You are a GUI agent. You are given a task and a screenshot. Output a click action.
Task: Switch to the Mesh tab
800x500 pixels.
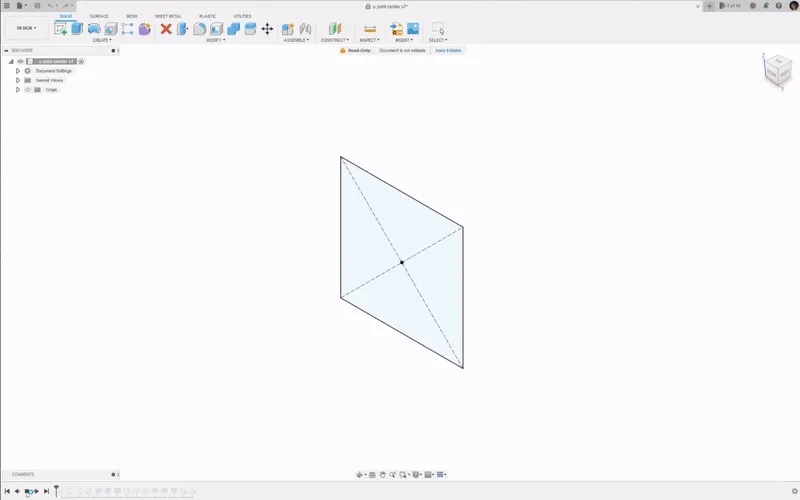(x=132, y=16)
